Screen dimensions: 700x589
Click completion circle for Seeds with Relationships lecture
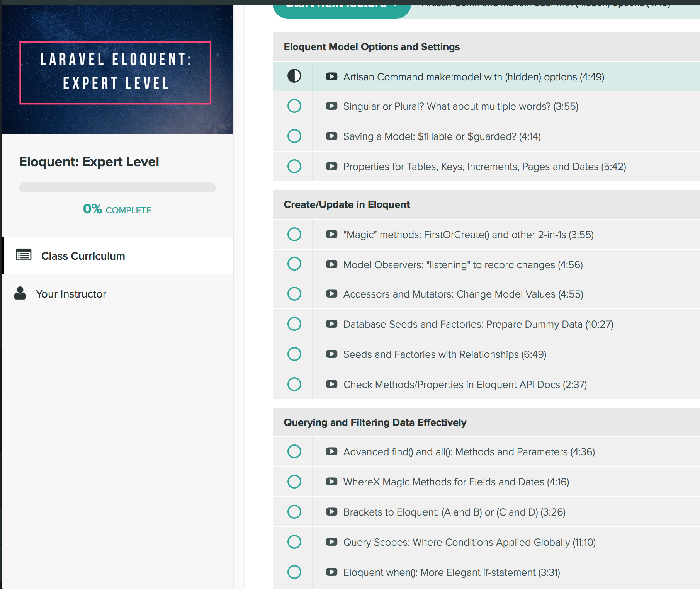click(294, 354)
